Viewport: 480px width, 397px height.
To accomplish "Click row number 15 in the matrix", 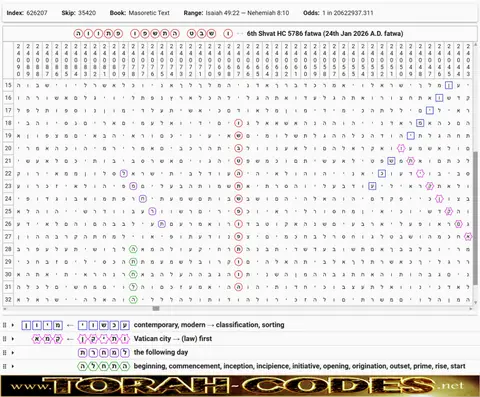I will coord(8,85).
